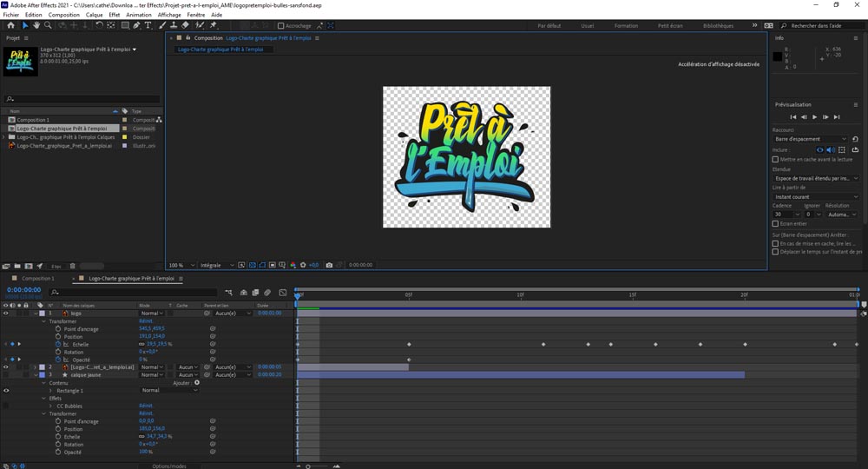Select the Rotation tool
This screenshot has width=868, height=469.
99,25
